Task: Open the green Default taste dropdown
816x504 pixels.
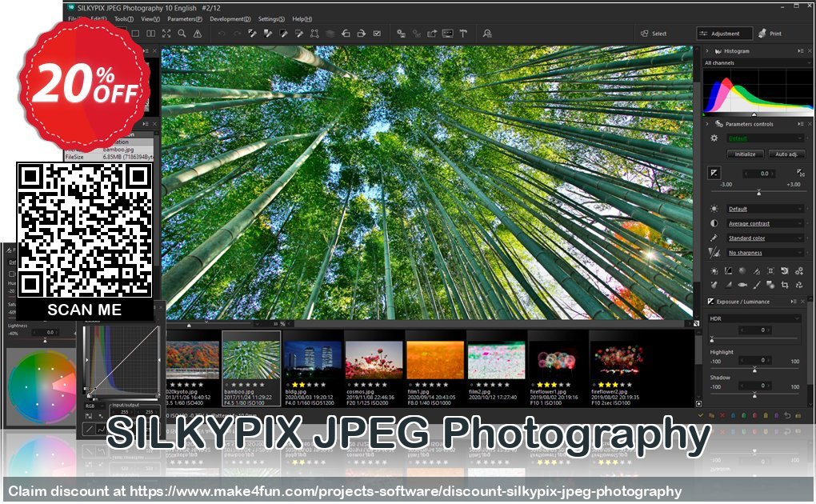Action: coord(765,138)
